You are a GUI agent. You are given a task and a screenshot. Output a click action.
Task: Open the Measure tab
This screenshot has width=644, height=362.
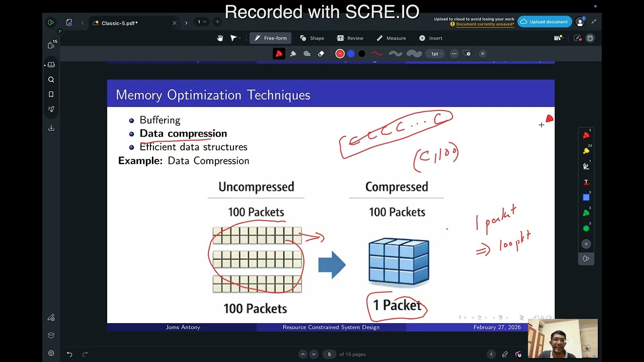(391, 38)
